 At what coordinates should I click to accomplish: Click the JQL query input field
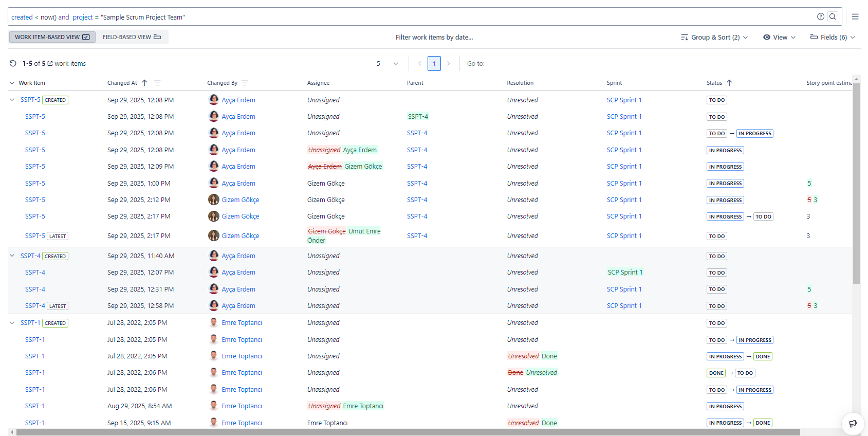(411, 17)
